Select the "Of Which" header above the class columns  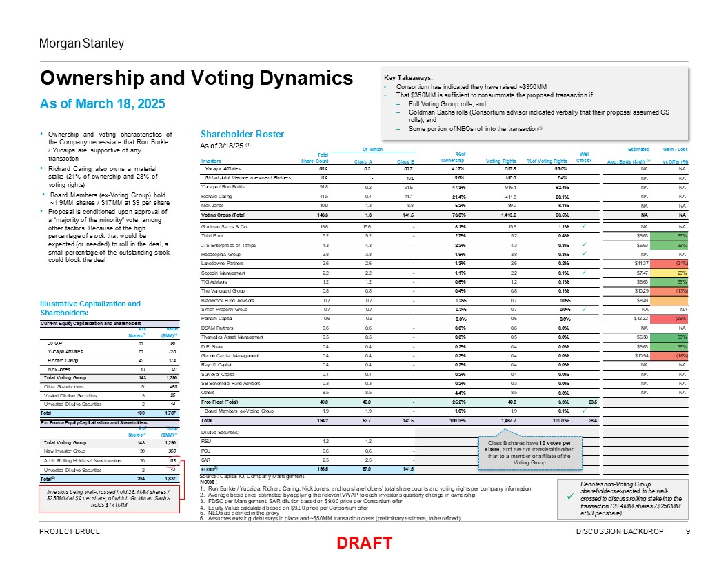click(372, 150)
